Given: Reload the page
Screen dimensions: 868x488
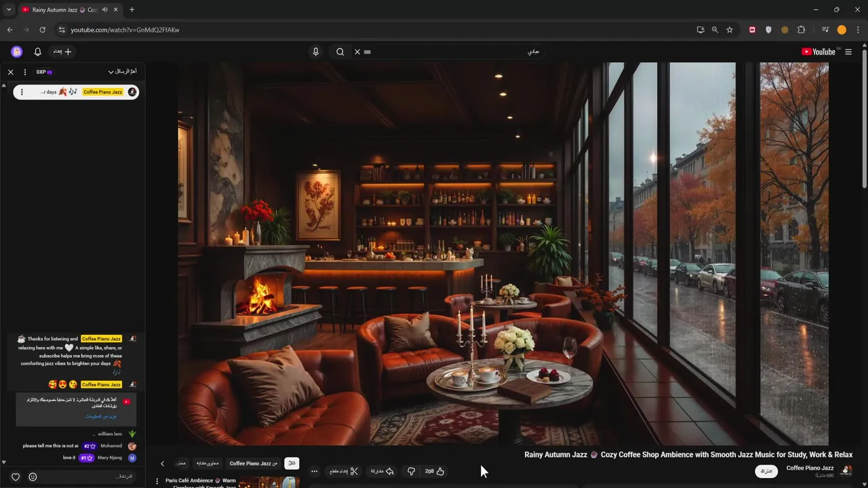Looking at the screenshot, I should [x=42, y=30].
